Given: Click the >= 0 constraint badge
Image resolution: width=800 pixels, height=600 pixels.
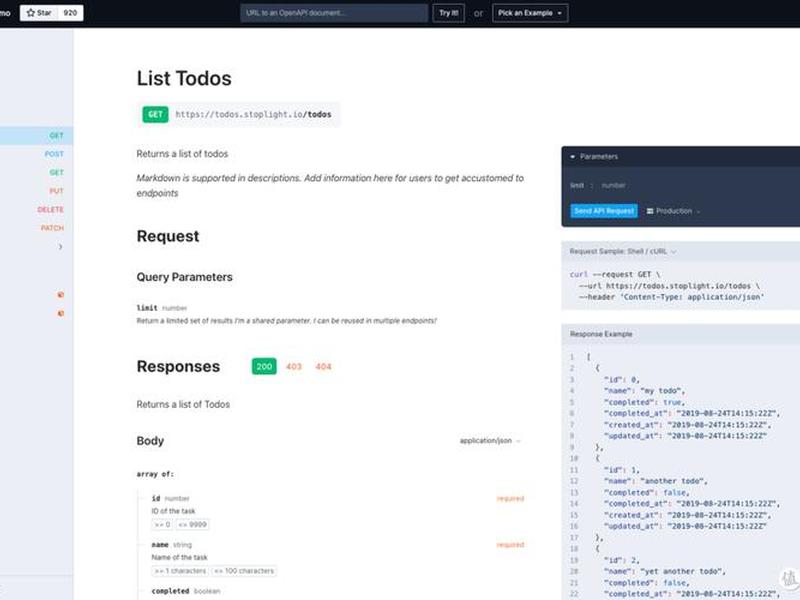Looking at the screenshot, I should click(162, 524).
